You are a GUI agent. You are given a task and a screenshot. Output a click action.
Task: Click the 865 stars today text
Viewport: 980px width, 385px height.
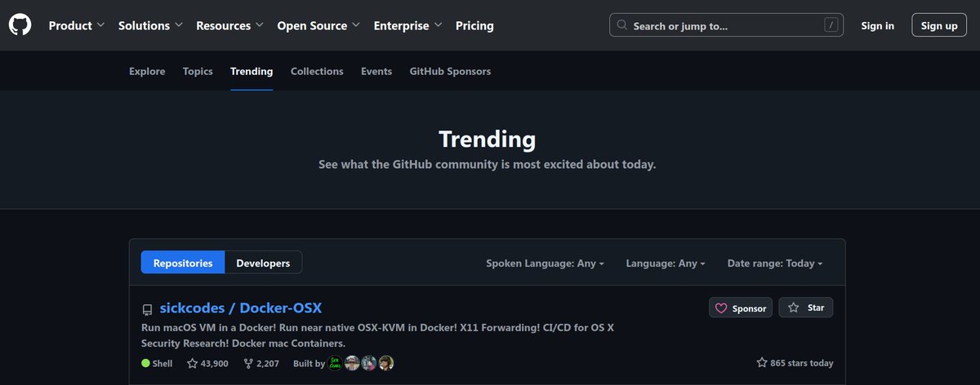[x=801, y=363]
